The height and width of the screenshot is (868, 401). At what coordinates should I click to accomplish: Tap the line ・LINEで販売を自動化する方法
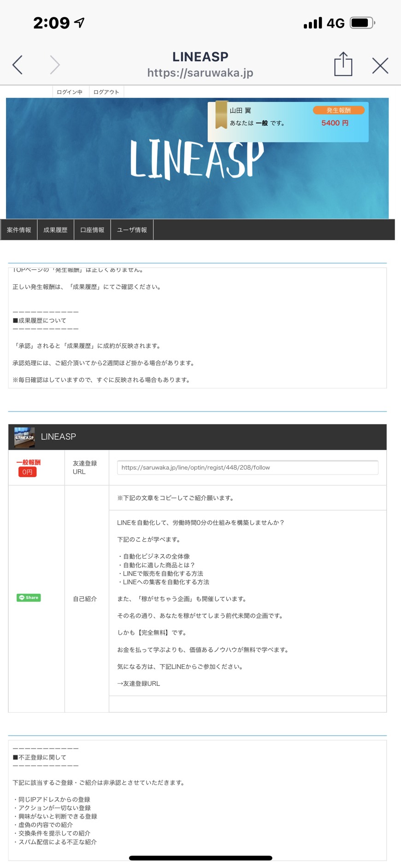click(160, 573)
